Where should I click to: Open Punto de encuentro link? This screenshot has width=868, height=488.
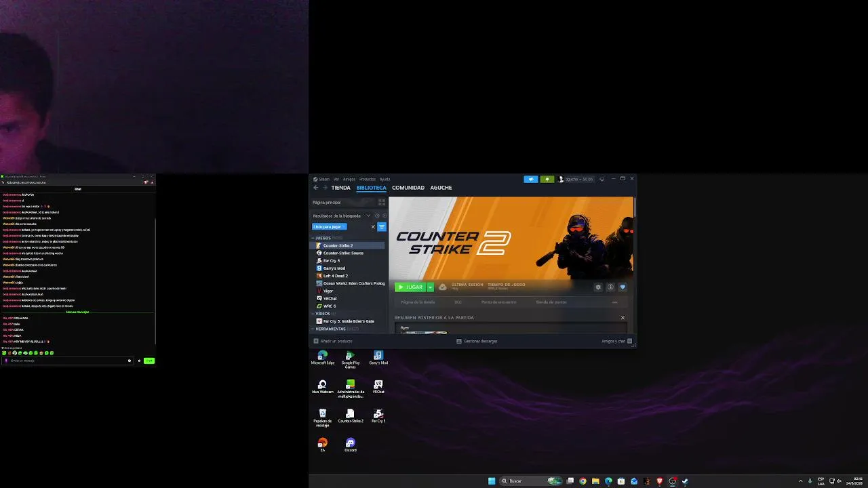(498, 302)
